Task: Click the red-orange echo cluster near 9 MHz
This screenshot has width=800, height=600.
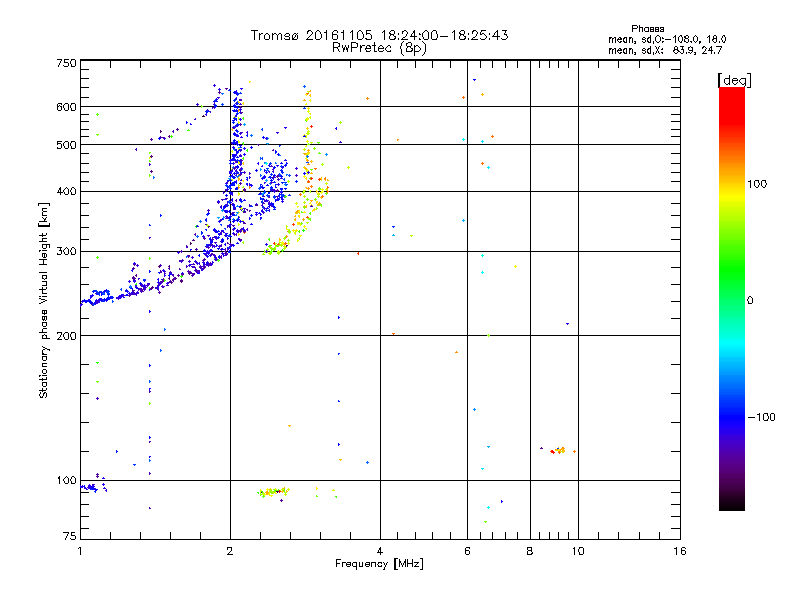Action: 558,450
